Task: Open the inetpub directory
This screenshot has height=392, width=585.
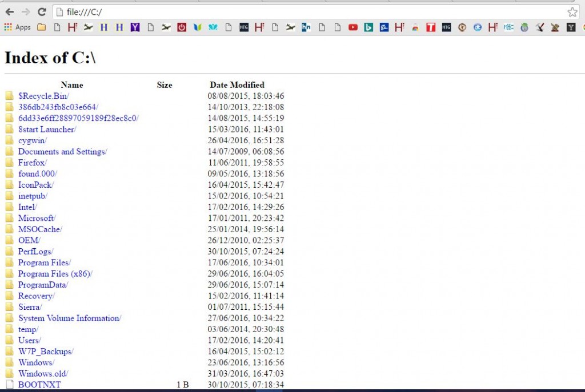Action: tap(33, 196)
